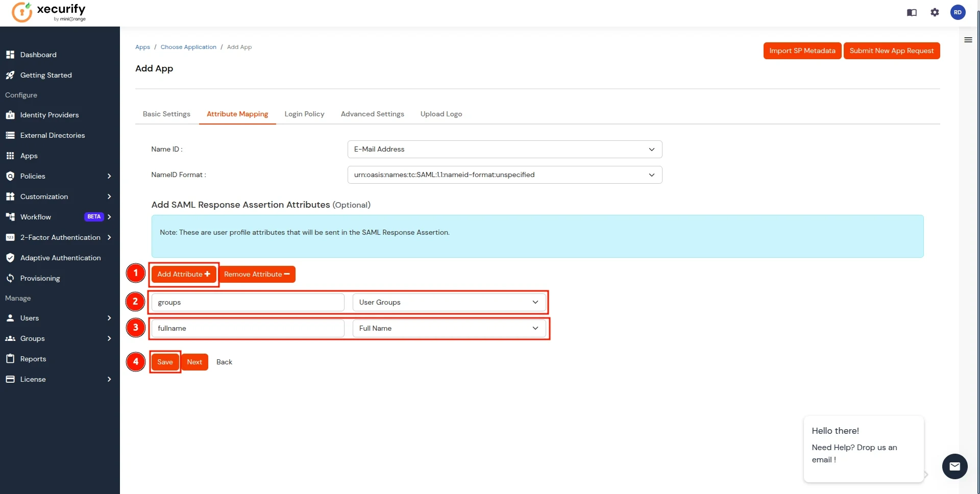
Task: Expand the Users sidebar section
Action: coord(109,318)
